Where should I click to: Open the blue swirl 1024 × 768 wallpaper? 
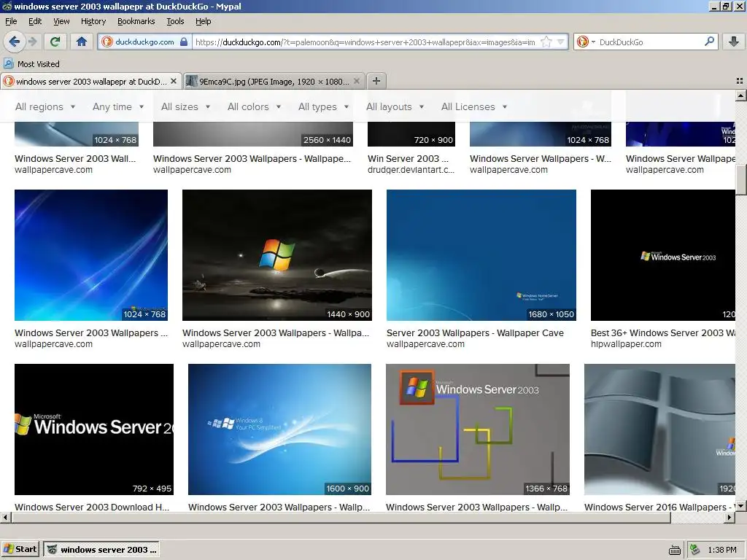[91, 254]
